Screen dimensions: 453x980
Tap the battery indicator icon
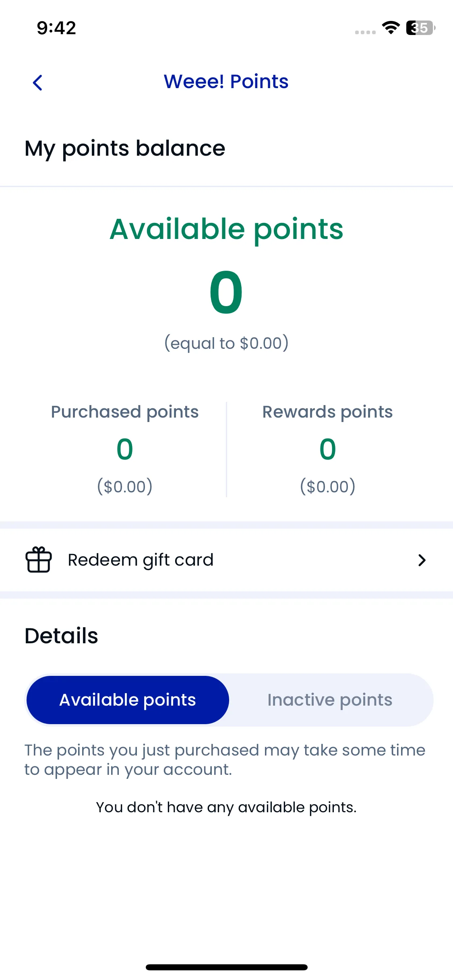click(x=421, y=28)
